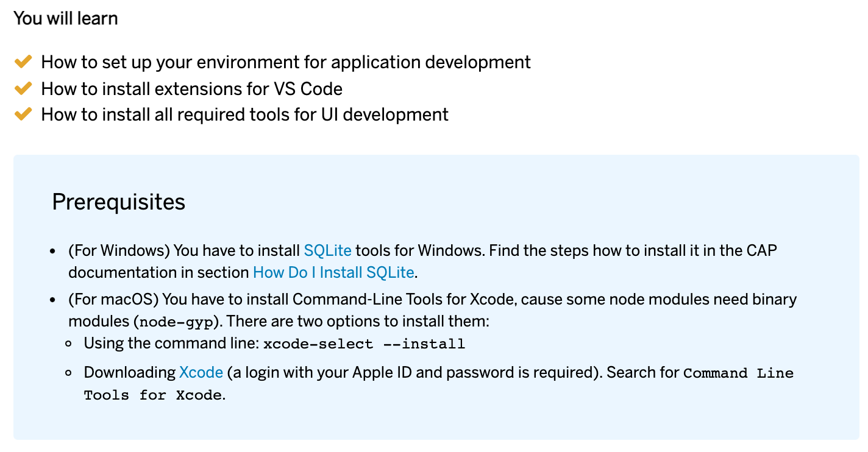Click the For macOS bullet point marker
Screen dimensions: 868x452
coord(52,300)
